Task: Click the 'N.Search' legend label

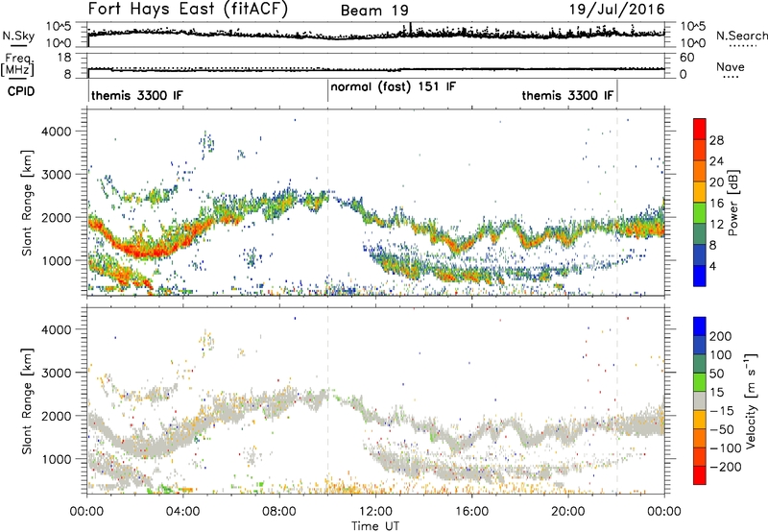Action: [741, 36]
